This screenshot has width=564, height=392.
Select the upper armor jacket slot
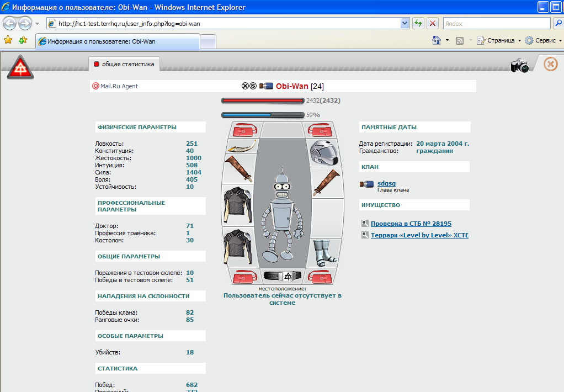(238, 205)
